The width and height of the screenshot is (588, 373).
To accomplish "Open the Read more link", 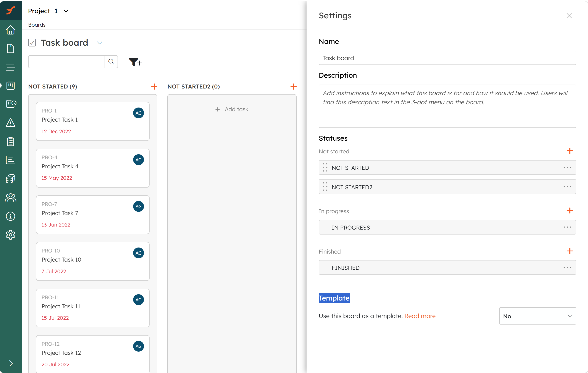I will [420, 316].
